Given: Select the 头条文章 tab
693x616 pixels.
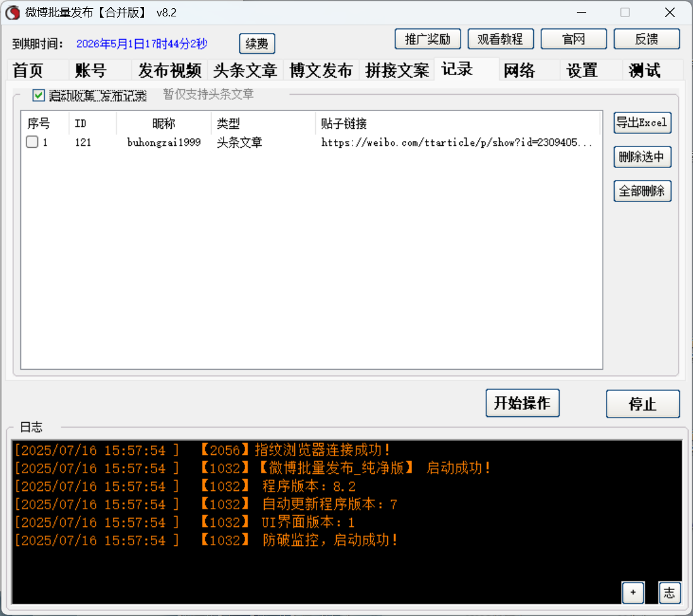Looking at the screenshot, I should 245,70.
